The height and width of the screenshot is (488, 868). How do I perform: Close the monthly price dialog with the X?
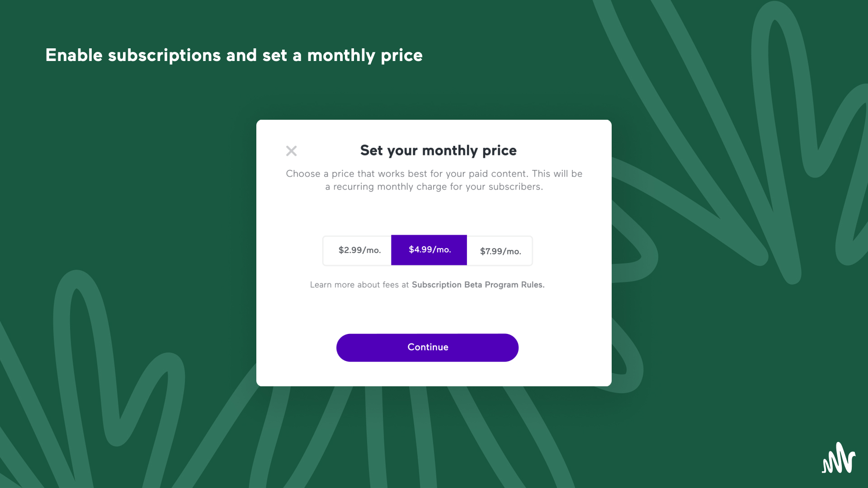point(292,151)
